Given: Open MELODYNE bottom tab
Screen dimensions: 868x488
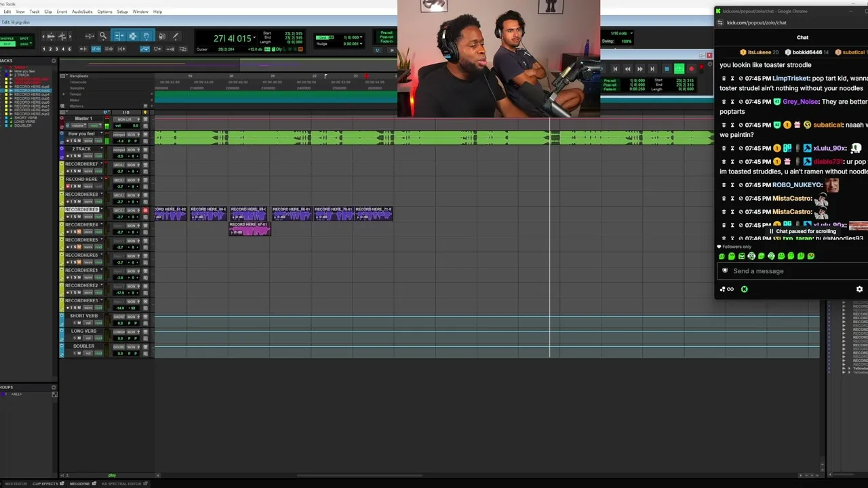Looking at the screenshot, I should pyautogui.click(x=82, y=483).
